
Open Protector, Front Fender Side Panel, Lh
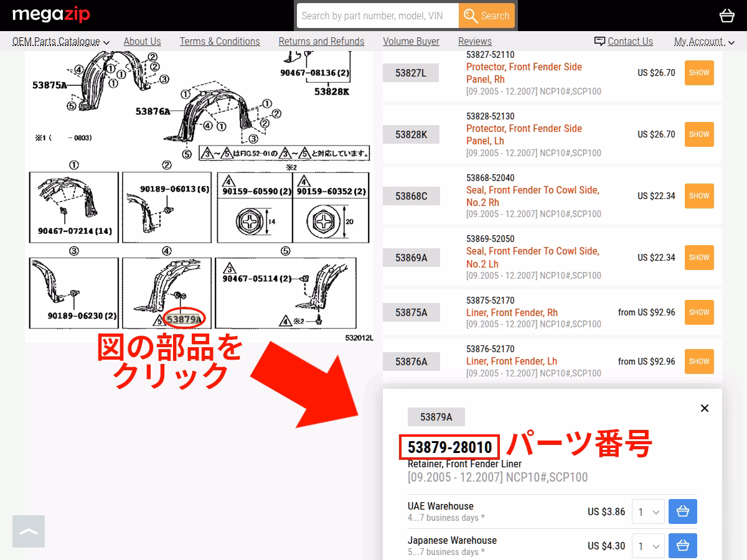coord(524,135)
